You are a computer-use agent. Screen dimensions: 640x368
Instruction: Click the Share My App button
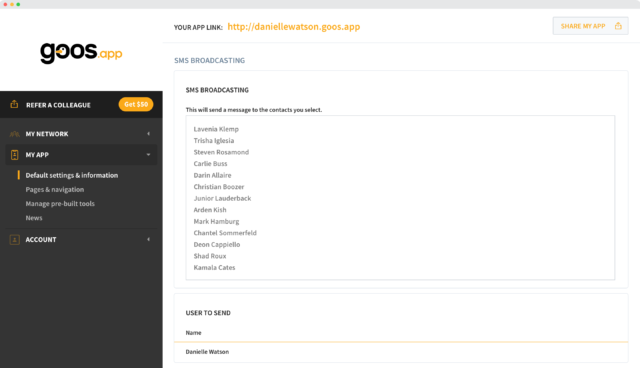[x=590, y=26]
